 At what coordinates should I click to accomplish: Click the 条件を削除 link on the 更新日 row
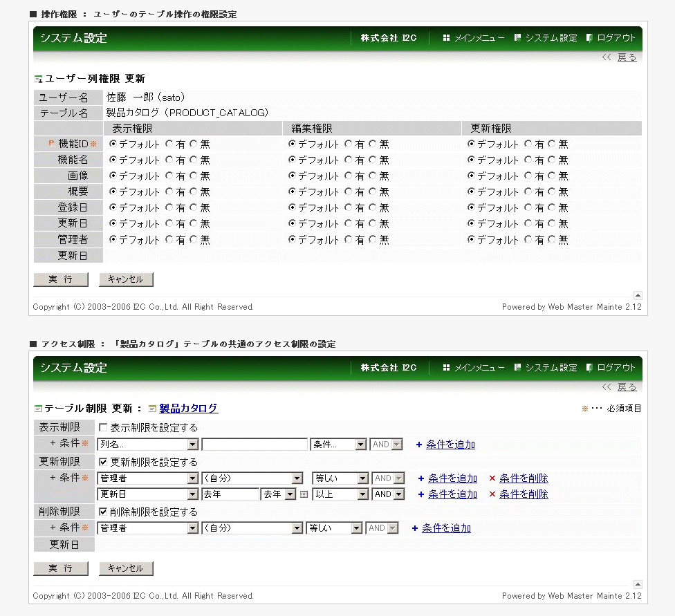click(524, 494)
